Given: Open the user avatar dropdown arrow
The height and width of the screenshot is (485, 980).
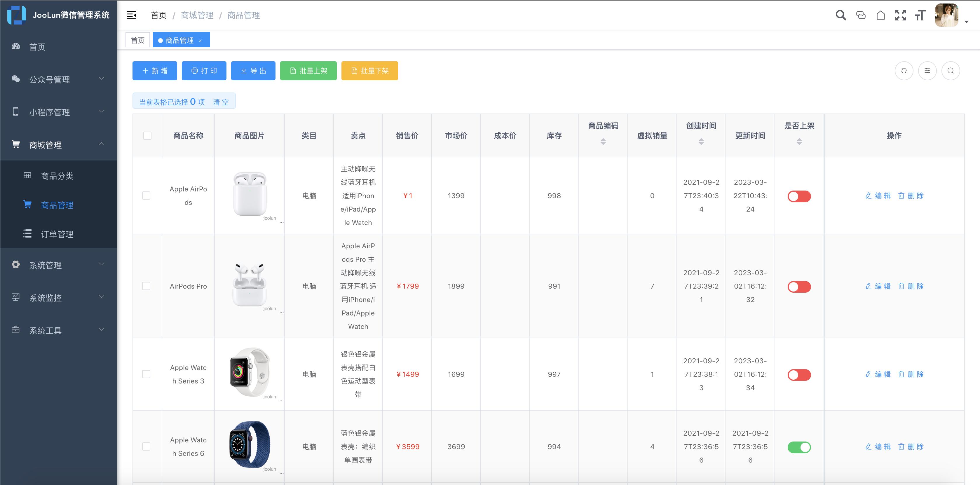Looking at the screenshot, I should point(967,22).
